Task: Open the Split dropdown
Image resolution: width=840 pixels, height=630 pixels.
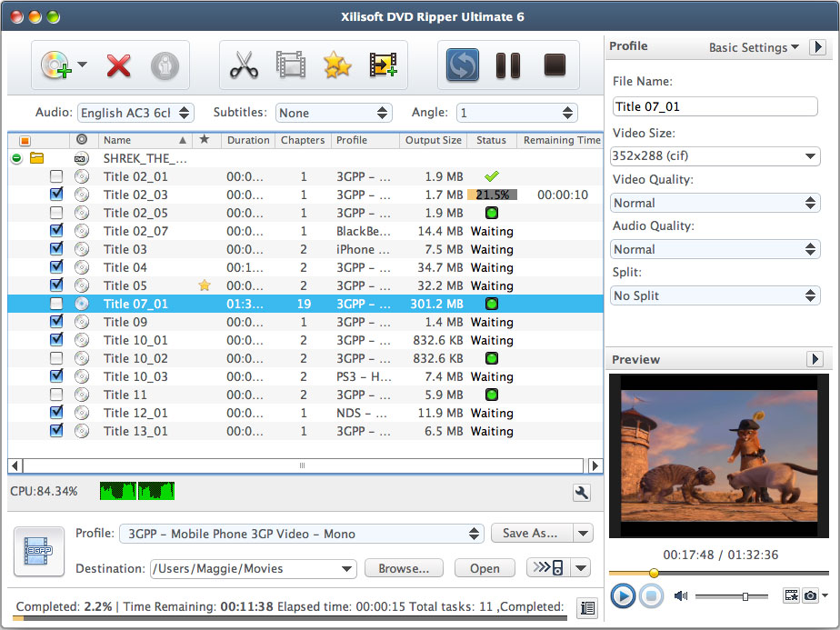Action: tap(715, 295)
